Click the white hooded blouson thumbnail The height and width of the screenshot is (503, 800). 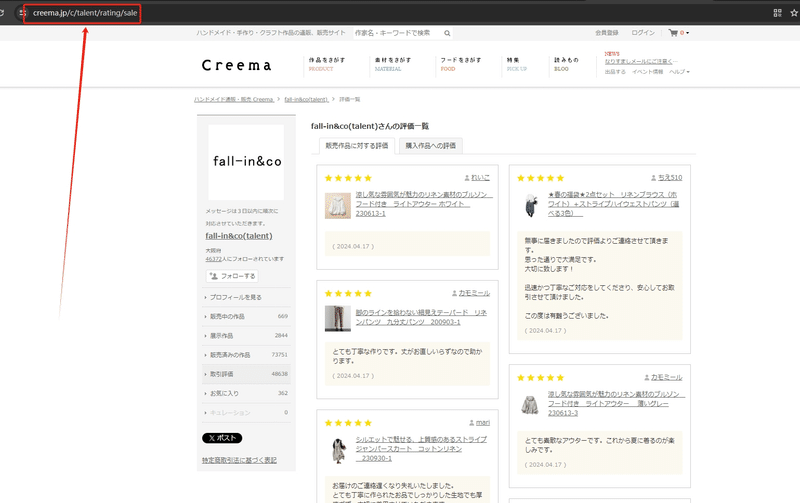(338, 206)
